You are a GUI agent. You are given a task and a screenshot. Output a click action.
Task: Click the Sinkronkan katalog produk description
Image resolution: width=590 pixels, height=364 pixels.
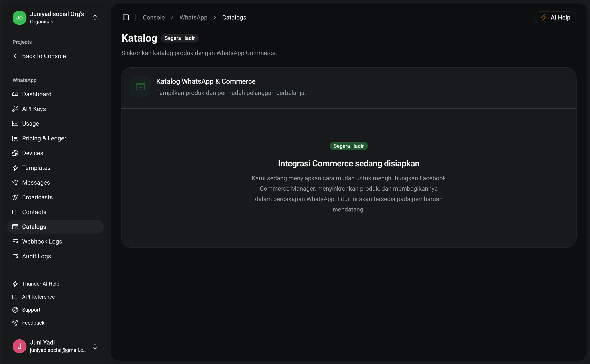199,53
